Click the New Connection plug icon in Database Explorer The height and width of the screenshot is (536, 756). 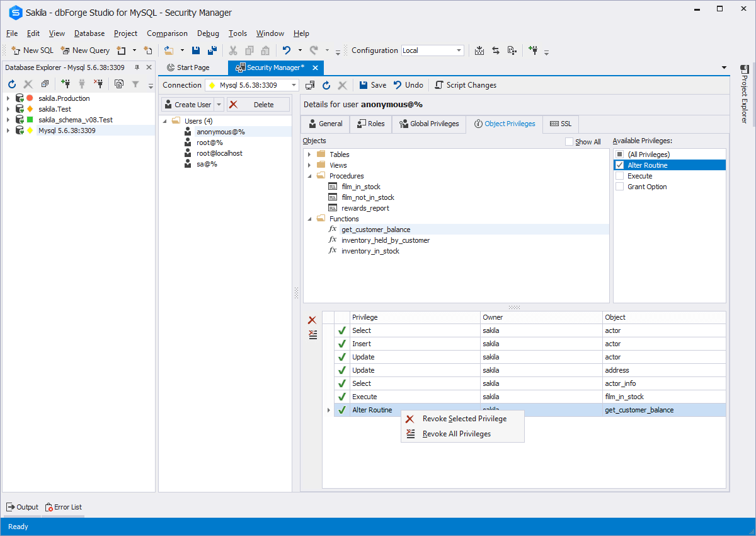pos(66,84)
